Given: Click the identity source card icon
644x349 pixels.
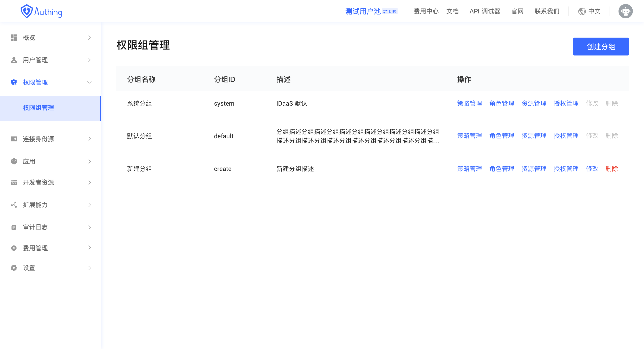Looking at the screenshot, I should tap(14, 139).
